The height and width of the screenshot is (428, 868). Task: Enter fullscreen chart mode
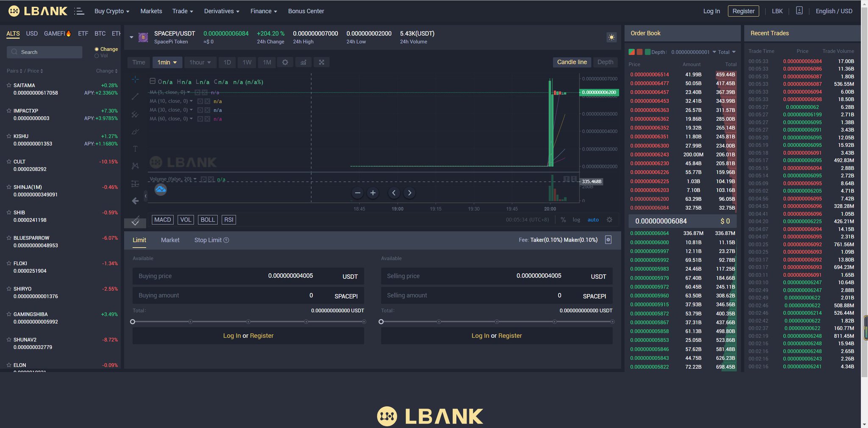tap(321, 62)
